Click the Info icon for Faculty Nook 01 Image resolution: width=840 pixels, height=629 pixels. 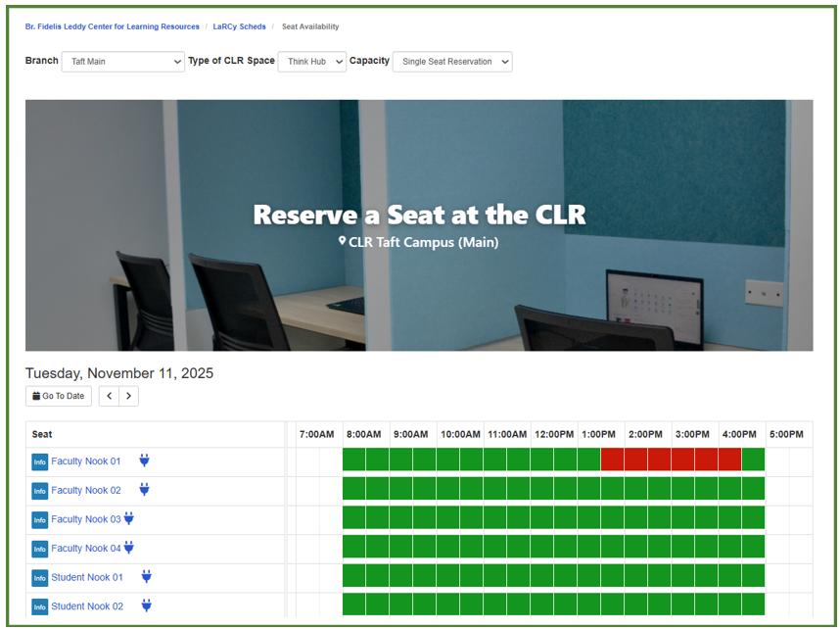coord(39,461)
